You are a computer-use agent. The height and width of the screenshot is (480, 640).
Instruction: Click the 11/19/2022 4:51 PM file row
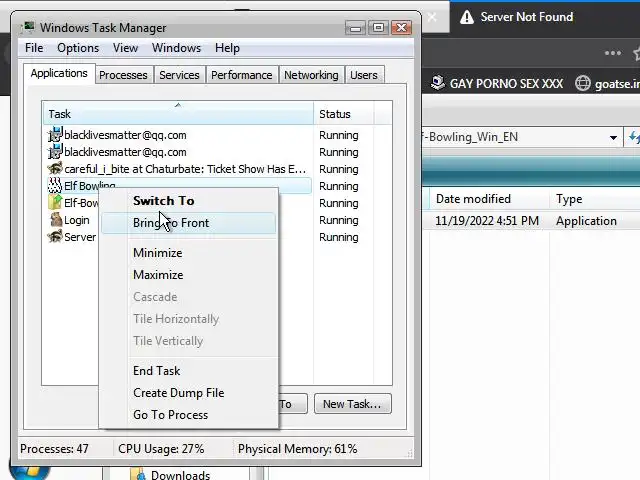[x=531, y=221]
